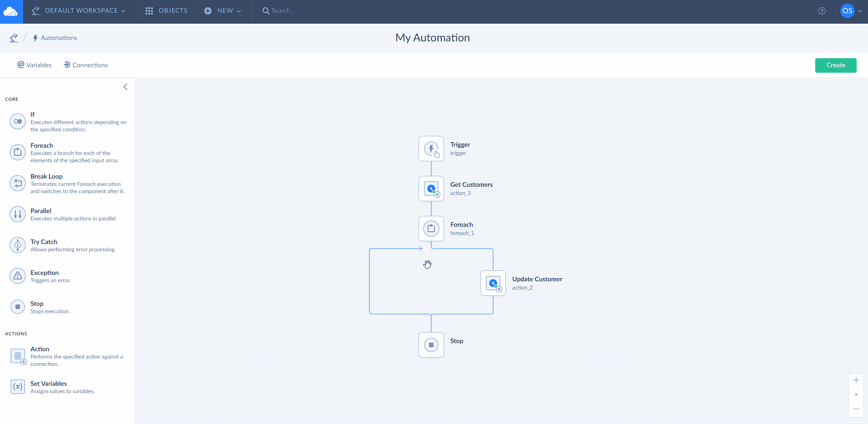The image size is (868, 424).
Task: Open the Default Workspace dropdown
Action: click(x=79, y=11)
